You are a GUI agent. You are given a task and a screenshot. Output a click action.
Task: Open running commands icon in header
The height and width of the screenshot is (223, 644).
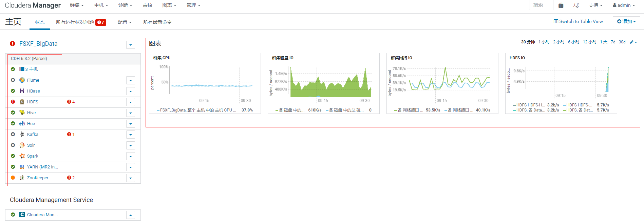(x=576, y=5)
